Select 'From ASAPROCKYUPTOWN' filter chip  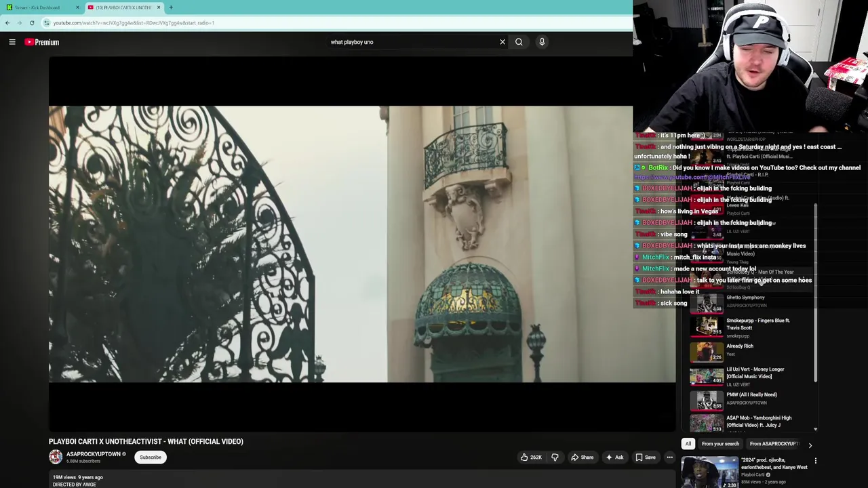774,444
